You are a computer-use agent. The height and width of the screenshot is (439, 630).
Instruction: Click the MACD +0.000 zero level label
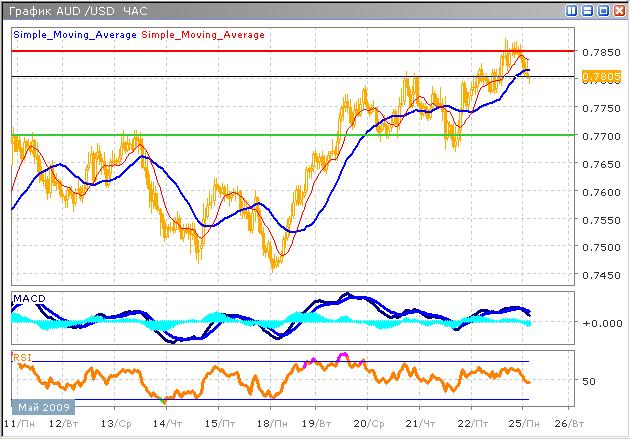(x=599, y=323)
